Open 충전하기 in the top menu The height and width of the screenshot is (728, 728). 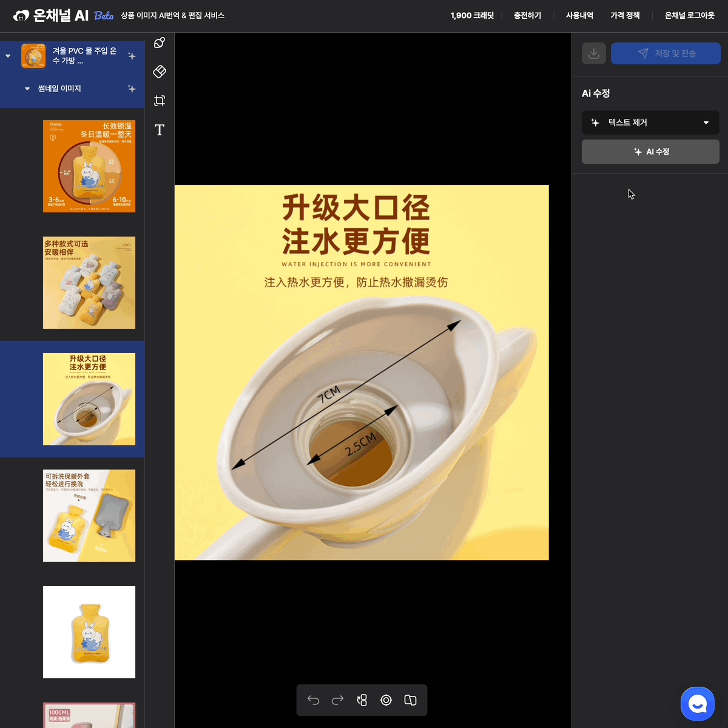click(527, 16)
